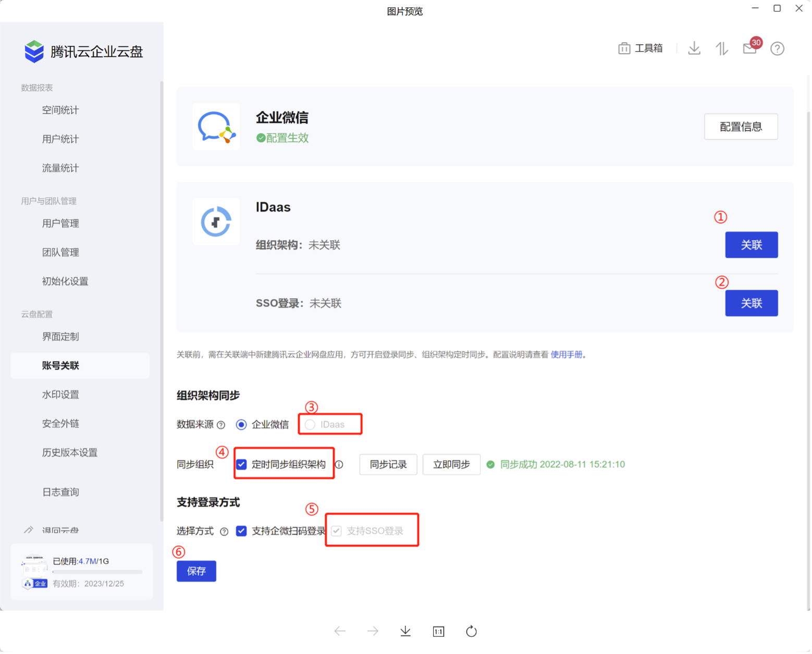
Task: Click the main content vertical scrollbar
Action: 808,360
